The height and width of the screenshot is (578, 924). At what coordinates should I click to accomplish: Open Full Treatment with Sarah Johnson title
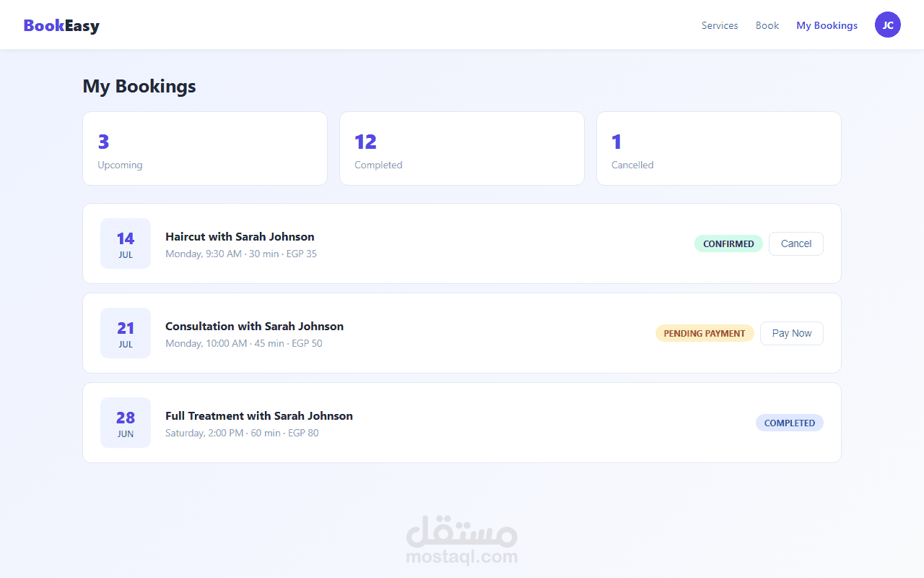(259, 415)
